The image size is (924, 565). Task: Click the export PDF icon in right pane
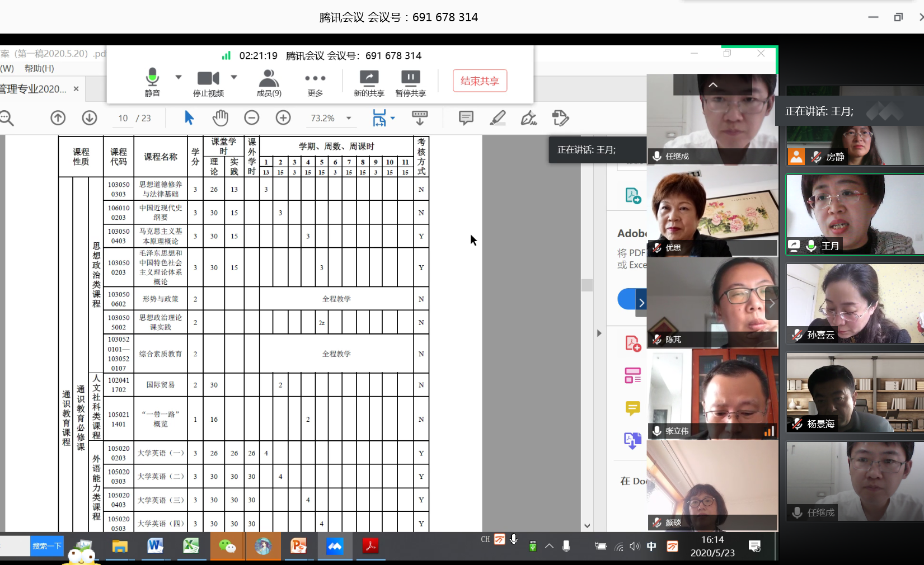[633, 196]
